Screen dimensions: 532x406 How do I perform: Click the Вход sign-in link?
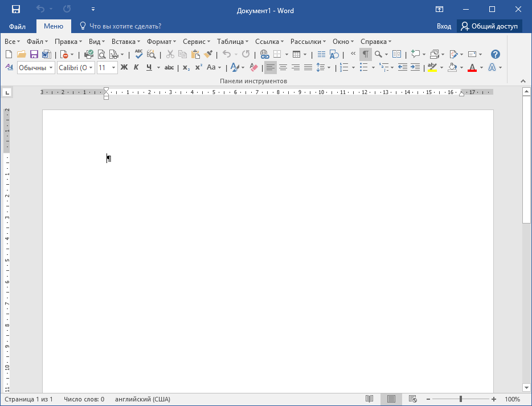click(x=444, y=26)
